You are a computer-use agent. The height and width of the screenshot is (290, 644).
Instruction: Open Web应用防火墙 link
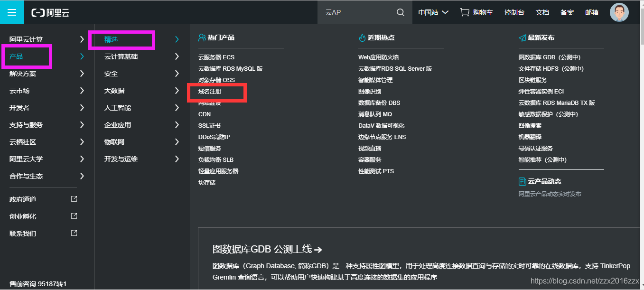click(378, 57)
